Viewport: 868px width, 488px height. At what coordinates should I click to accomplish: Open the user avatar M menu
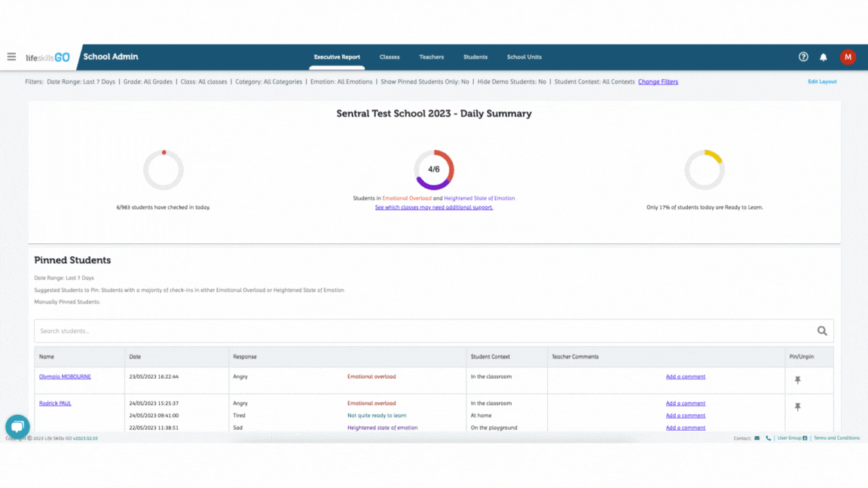[x=848, y=57]
